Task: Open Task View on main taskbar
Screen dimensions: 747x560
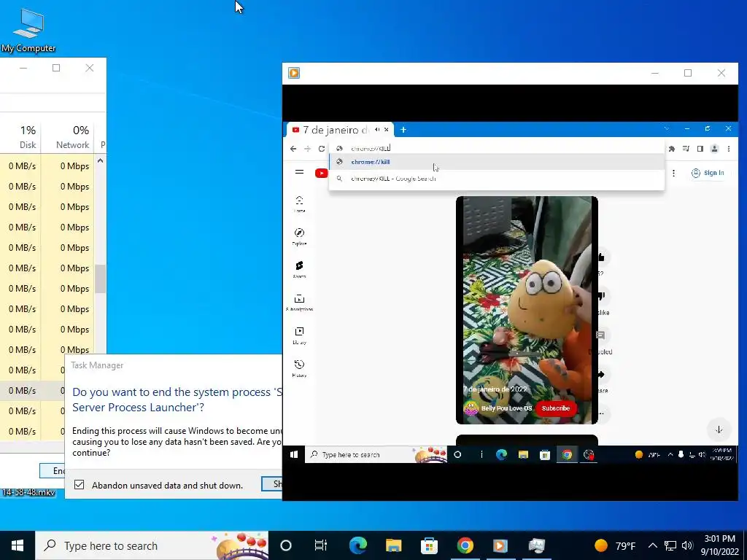Action: pyautogui.click(x=321, y=545)
